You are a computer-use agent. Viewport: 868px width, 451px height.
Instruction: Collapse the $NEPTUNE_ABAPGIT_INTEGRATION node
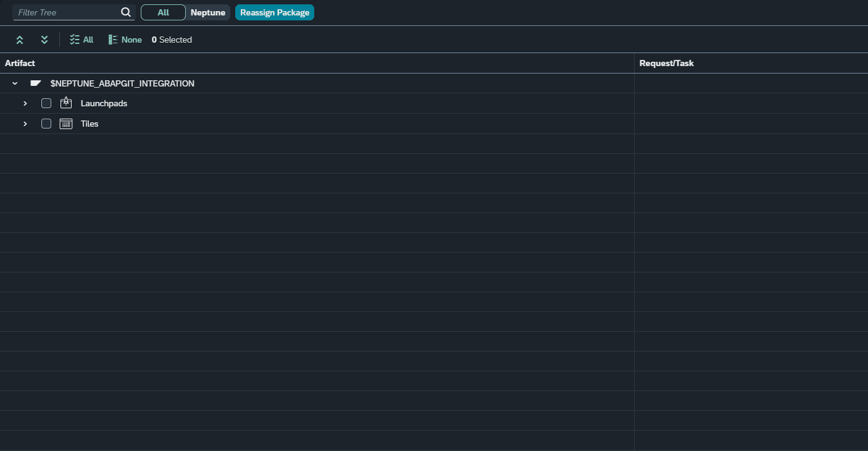point(14,83)
